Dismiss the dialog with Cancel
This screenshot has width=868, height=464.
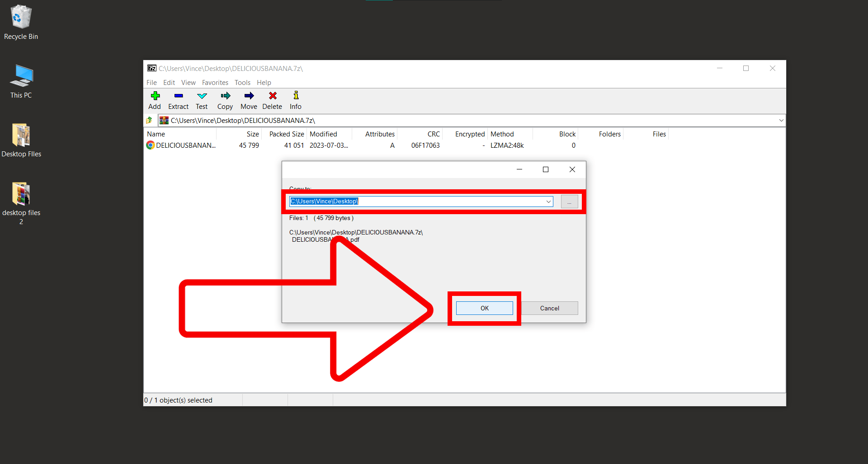549,308
